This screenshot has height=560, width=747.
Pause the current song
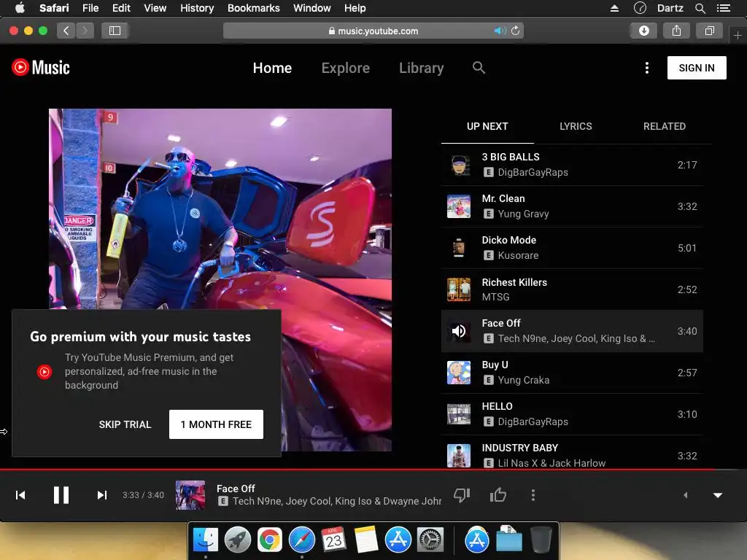click(61, 495)
